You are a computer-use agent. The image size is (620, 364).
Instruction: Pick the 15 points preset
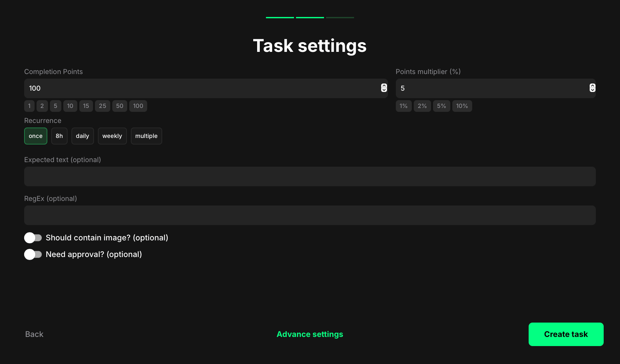pos(86,106)
